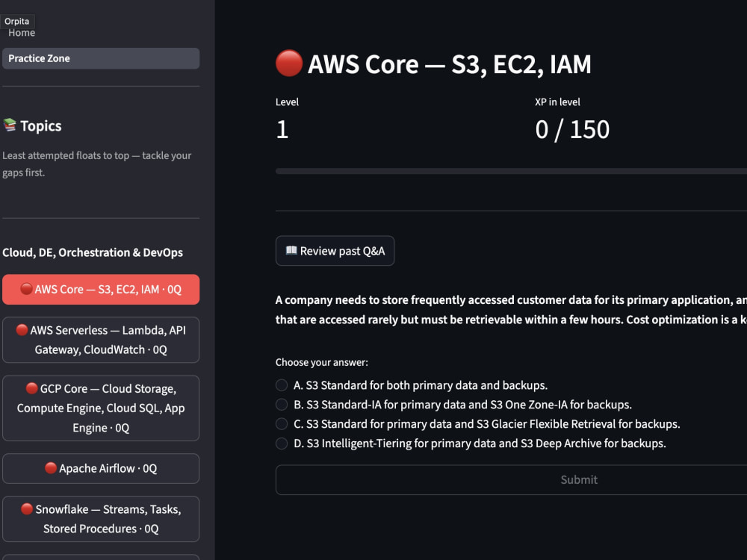747x560 pixels.
Task: Open the Home page in sidebar
Action: pos(22,33)
